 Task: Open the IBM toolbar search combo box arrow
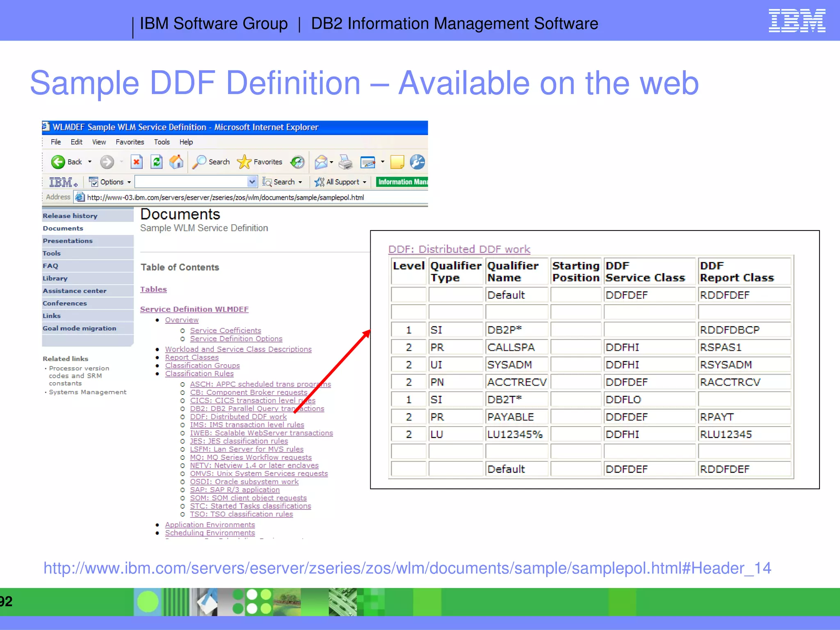coord(252,182)
